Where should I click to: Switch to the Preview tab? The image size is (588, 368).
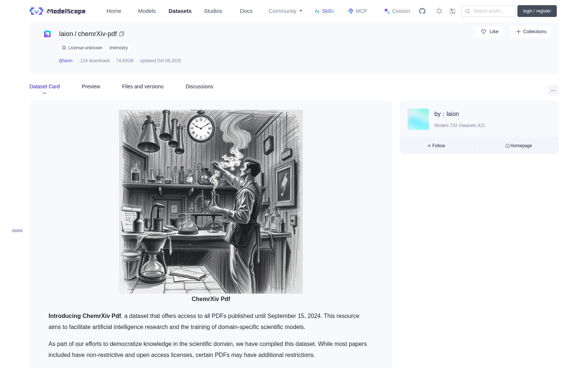(x=91, y=86)
